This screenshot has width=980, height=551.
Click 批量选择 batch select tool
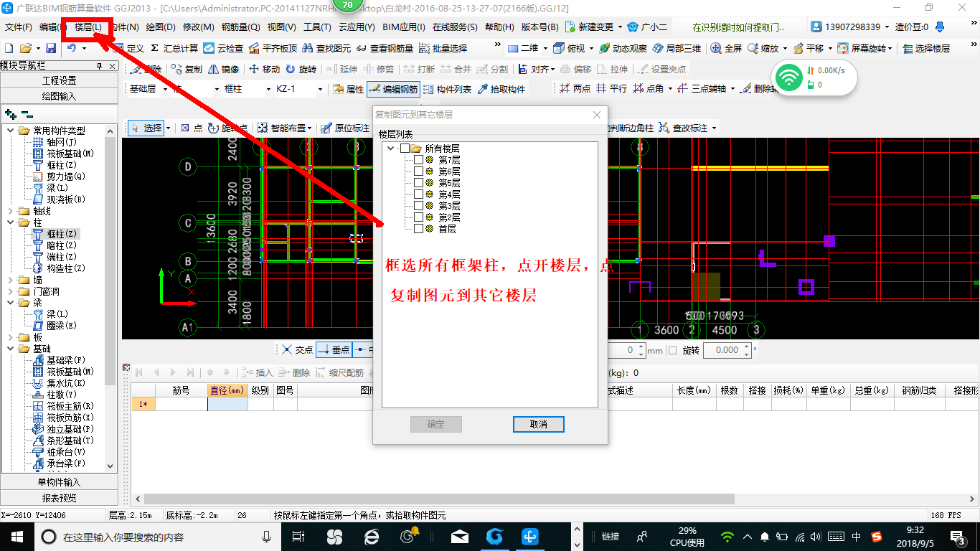pyautogui.click(x=443, y=48)
